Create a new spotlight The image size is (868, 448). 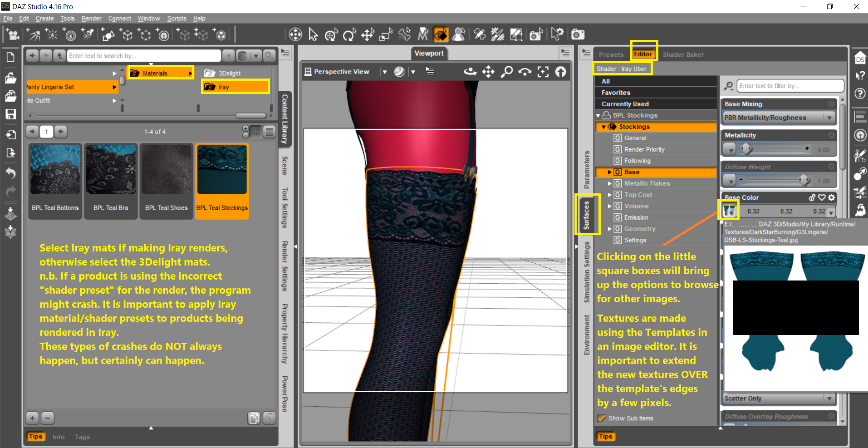[88, 34]
